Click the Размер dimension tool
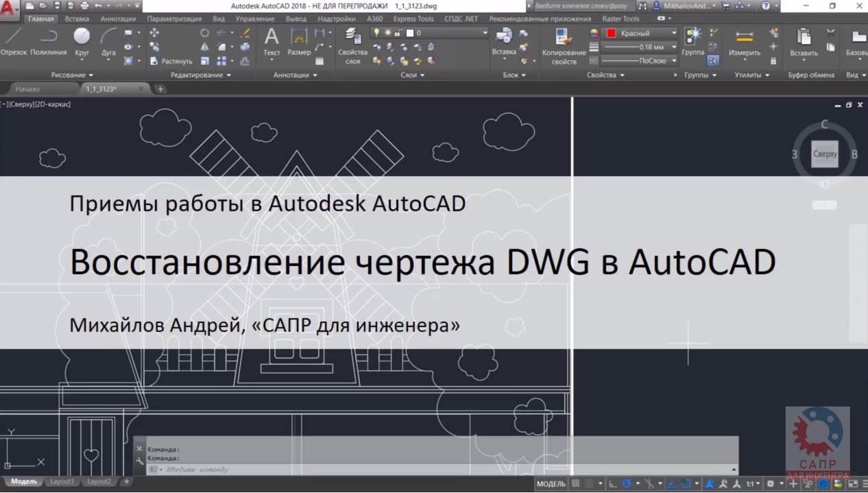The width and height of the screenshot is (868, 493). [x=299, y=41]
